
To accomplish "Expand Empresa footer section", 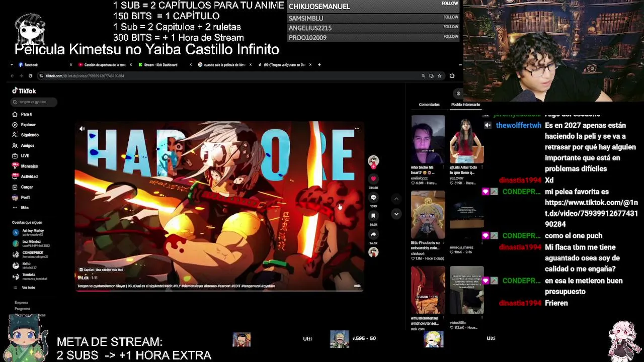I will point(21,303).
